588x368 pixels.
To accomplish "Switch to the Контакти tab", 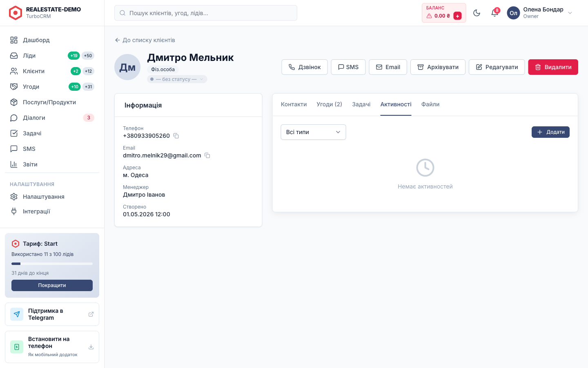I will click(x=294, y=105).
